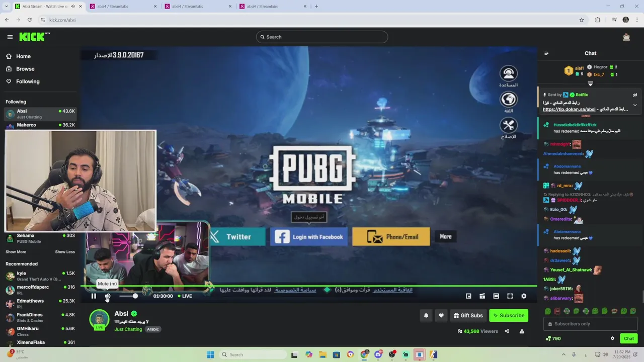Pause the live stream
Screen dimensions: 644x362
click(x=94, y=296)
